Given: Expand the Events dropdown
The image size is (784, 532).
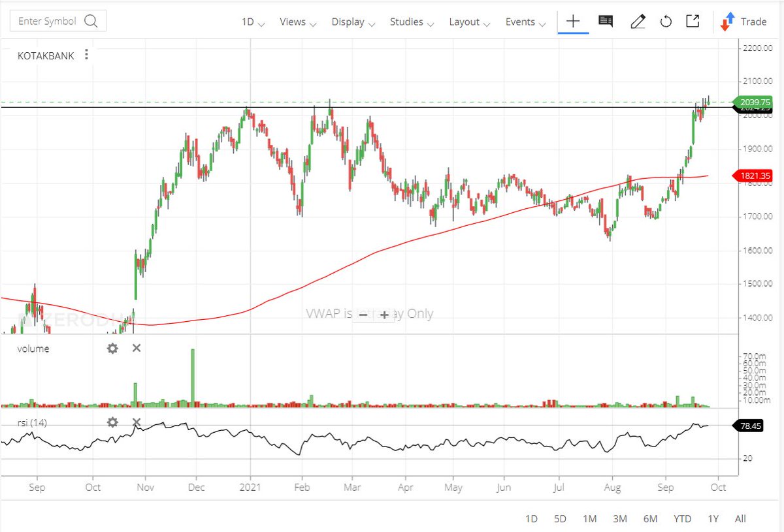Looking at the screenshot, I should 525,22.
